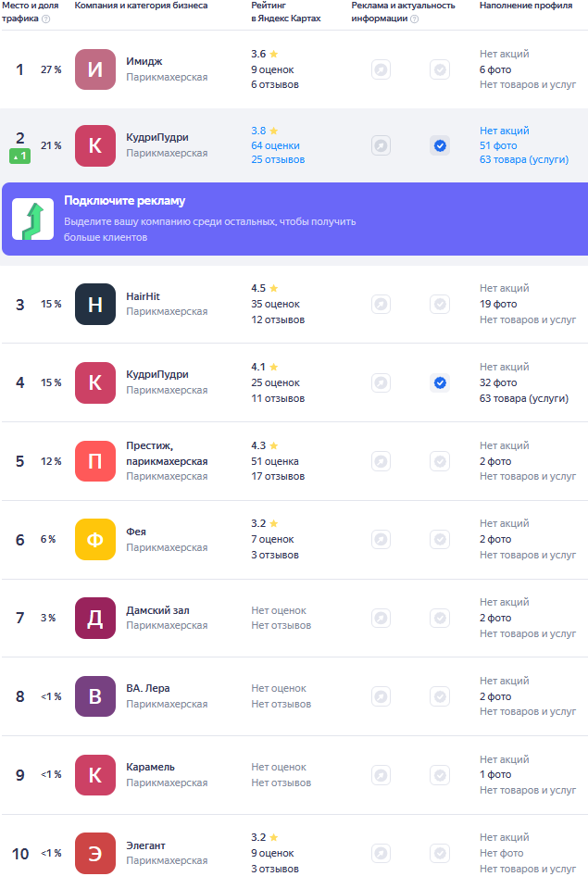Select the 'ВА. Лера' company name

coord(147,688)
